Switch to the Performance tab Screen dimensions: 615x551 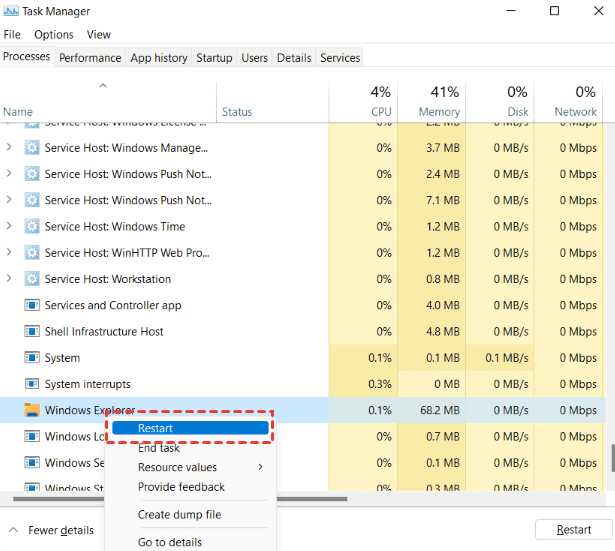tap(90, 58)
